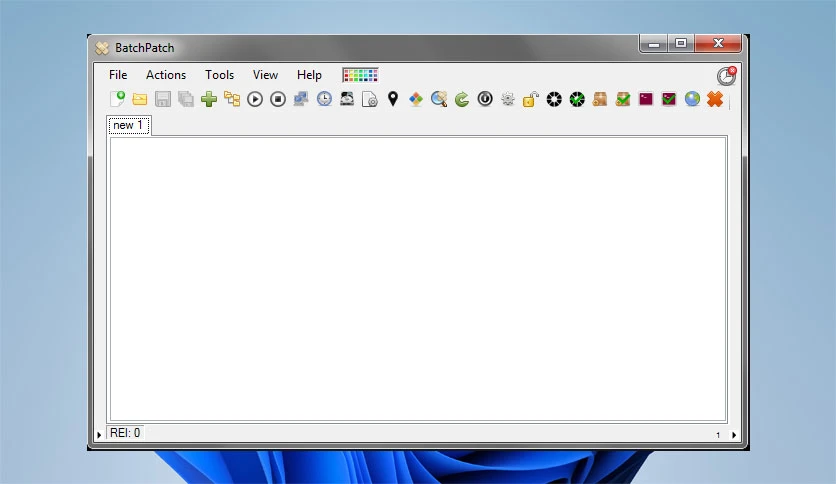Viewport: 836px width, 484px height.
Task: Click the package box with green check
Action: pos(623,99)
